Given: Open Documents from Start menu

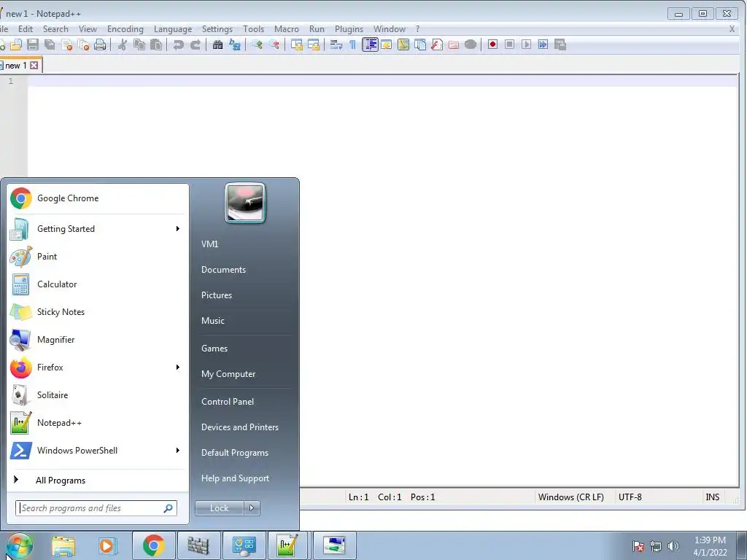Looking at the screenshot, I should (x=223, y=270).
